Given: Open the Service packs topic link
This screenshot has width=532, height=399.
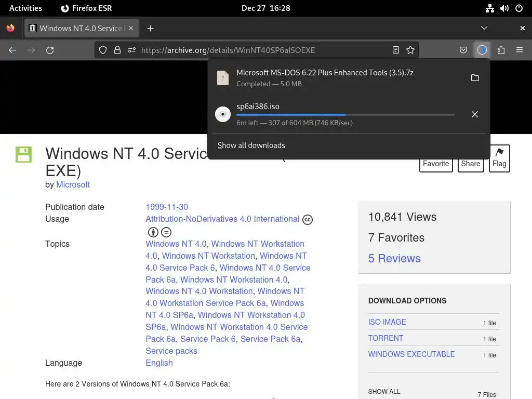Looking at the screenshot, I should click(x=171, y=351).
